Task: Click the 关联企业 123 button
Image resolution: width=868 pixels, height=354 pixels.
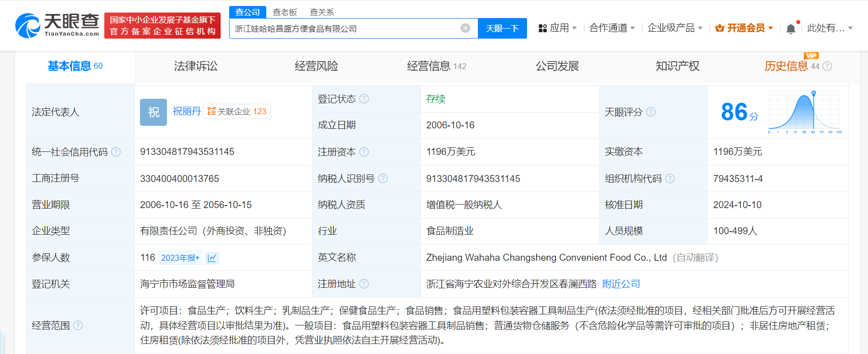Action: (237, 111)
